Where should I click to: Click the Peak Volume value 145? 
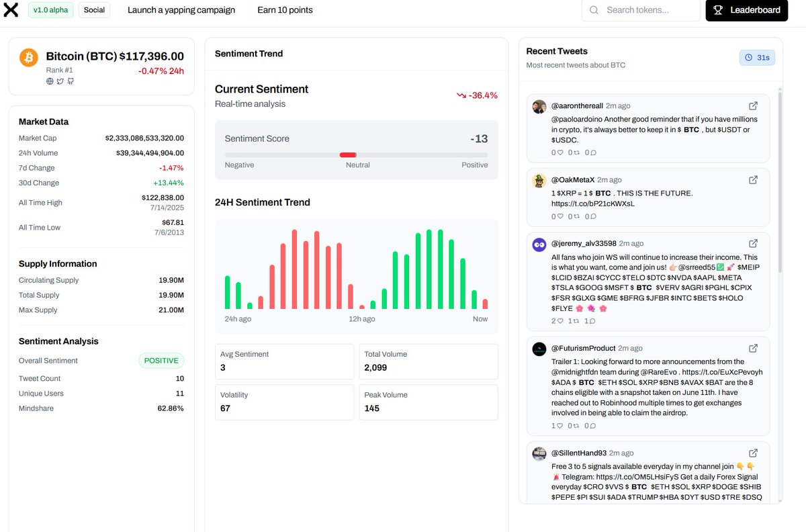point(372,408)
